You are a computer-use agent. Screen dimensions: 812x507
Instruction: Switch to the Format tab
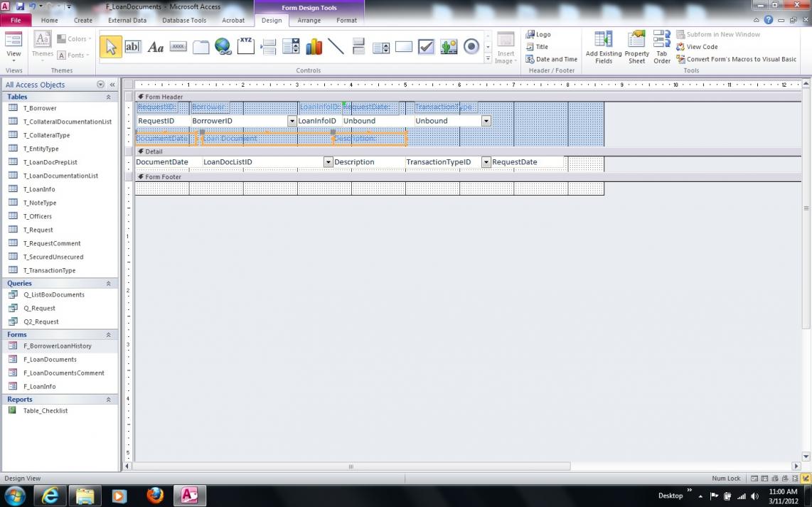tap(346, 20)
